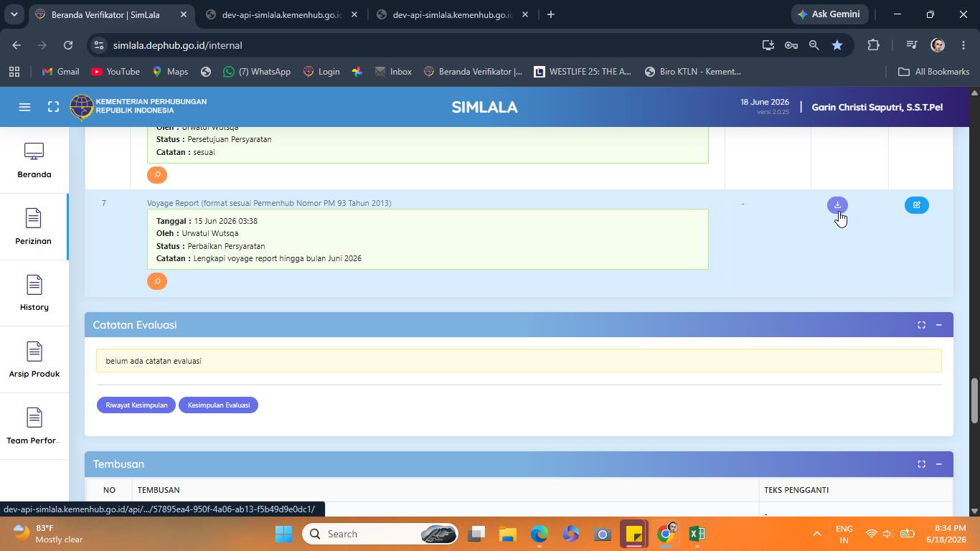Open Perizinan in the sidebar
The width and height of the screenshot is (980, 551).
tap(34, 227)
